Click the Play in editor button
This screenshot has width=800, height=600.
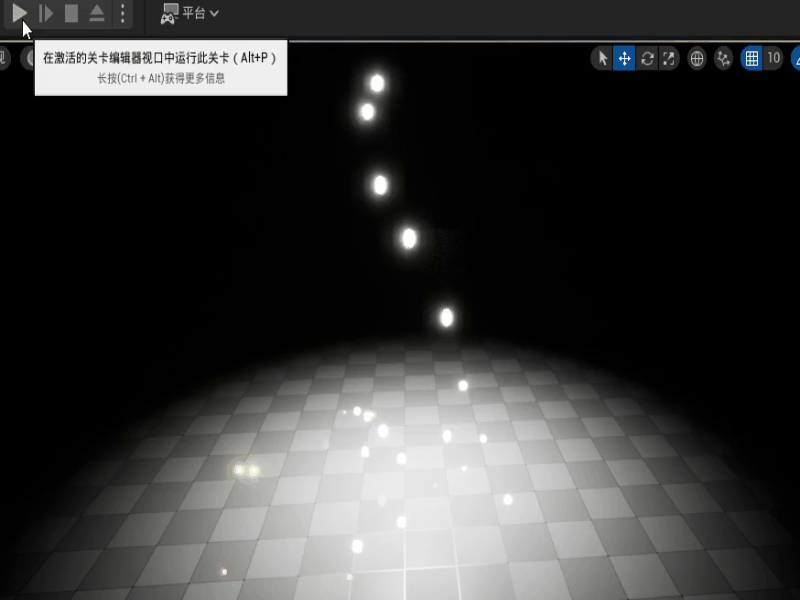click(x=19, y=13)
